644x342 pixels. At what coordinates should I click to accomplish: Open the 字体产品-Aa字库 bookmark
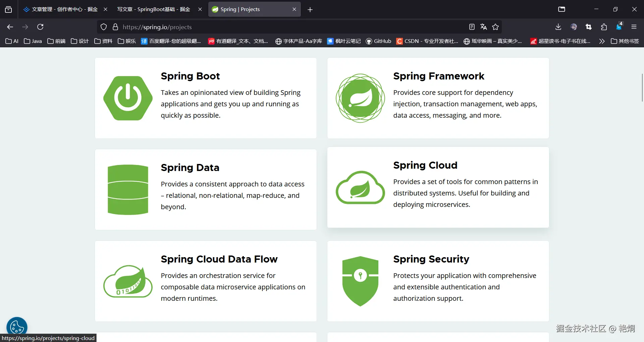click(x=299, y=41)
